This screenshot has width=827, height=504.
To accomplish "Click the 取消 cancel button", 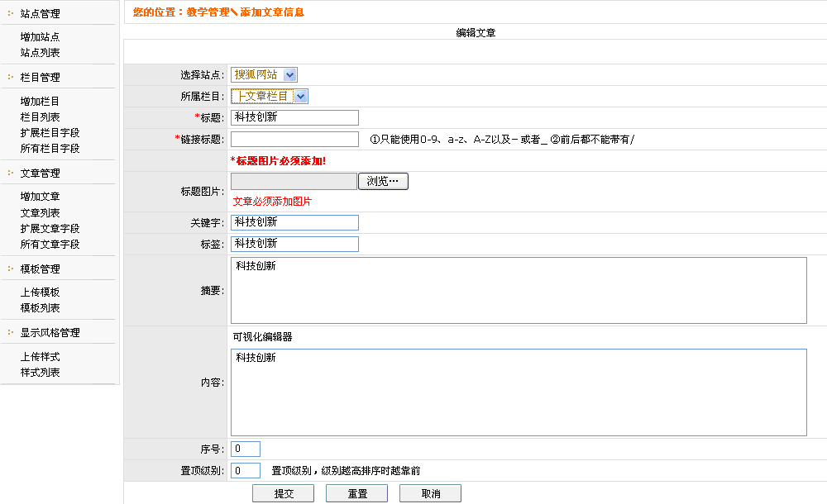I will (430, 493).
